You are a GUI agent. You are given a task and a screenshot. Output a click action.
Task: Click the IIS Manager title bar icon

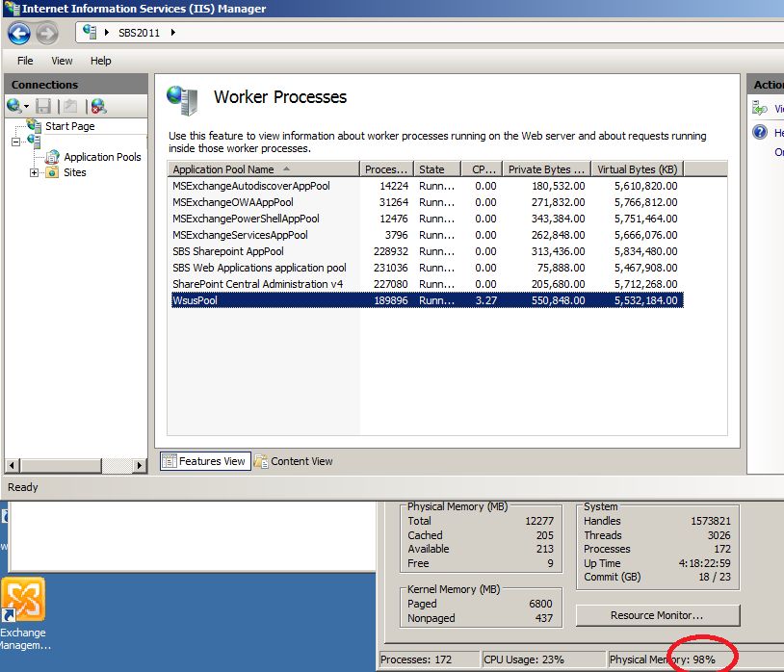click(11, 8)
